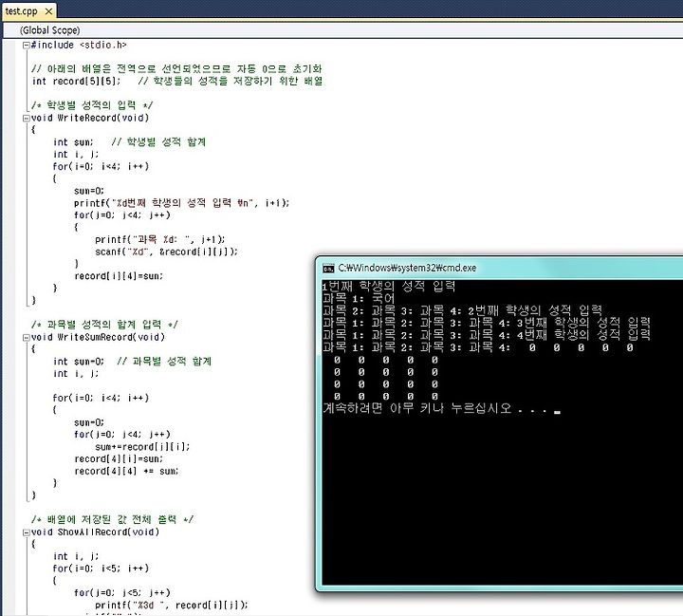Click 'void ShowAllRecord(void)' declaration

(96, 532)
